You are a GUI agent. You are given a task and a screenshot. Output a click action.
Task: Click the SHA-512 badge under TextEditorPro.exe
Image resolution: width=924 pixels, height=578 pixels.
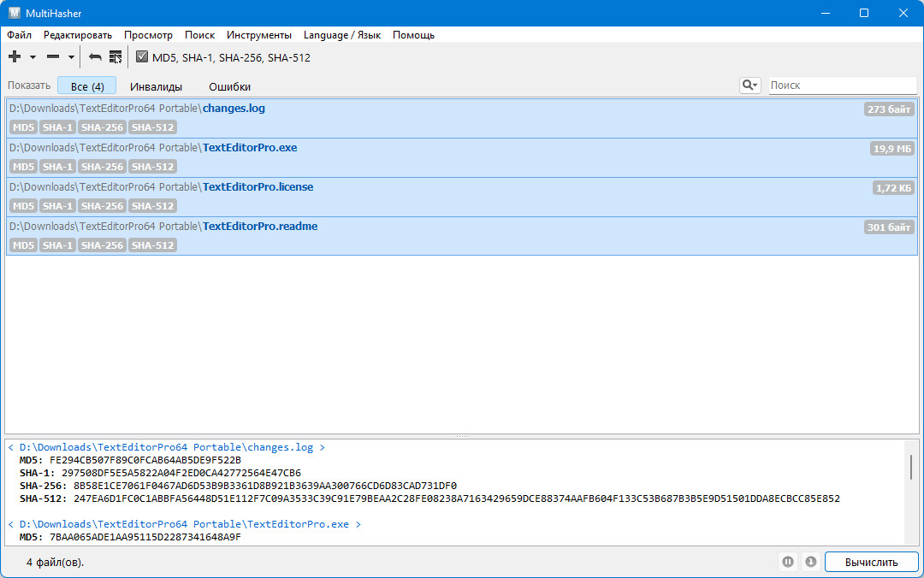[152, 167]
